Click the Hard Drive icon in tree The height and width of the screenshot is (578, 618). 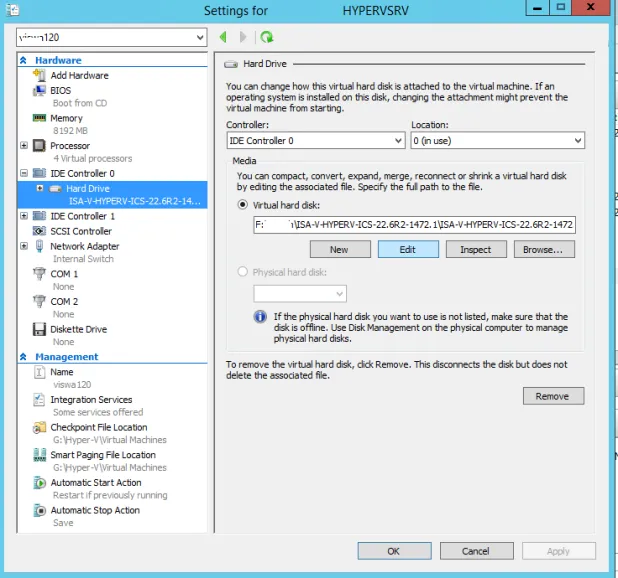tap(55, 188)
